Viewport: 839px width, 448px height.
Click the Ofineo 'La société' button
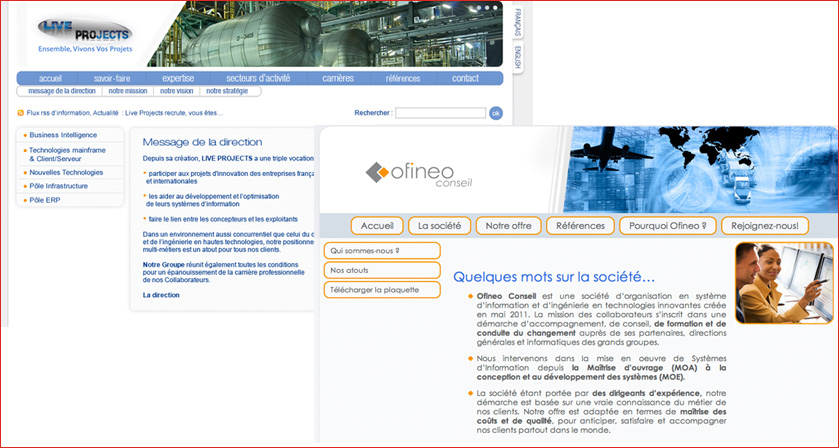click(440, 226)
